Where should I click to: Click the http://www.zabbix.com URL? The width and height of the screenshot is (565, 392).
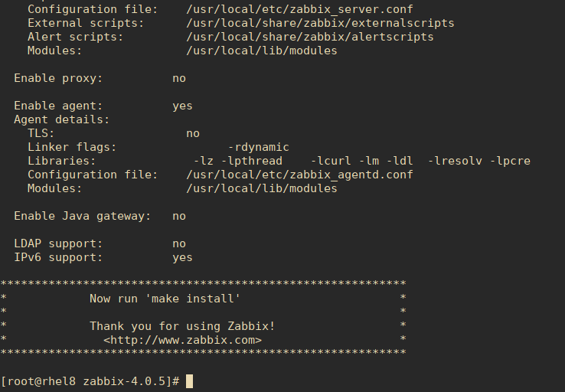point(182,340)
